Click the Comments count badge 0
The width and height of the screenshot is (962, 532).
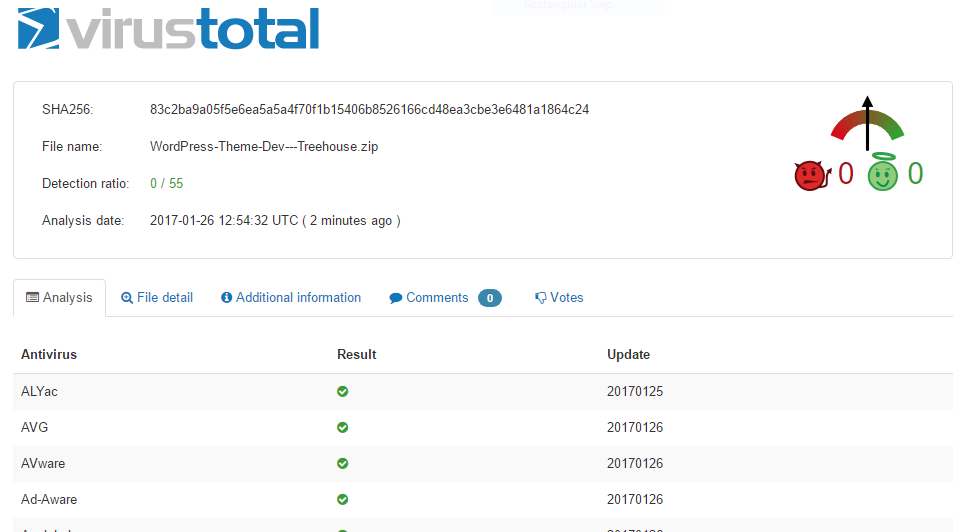pyautogui.click(x=490, y=298)
